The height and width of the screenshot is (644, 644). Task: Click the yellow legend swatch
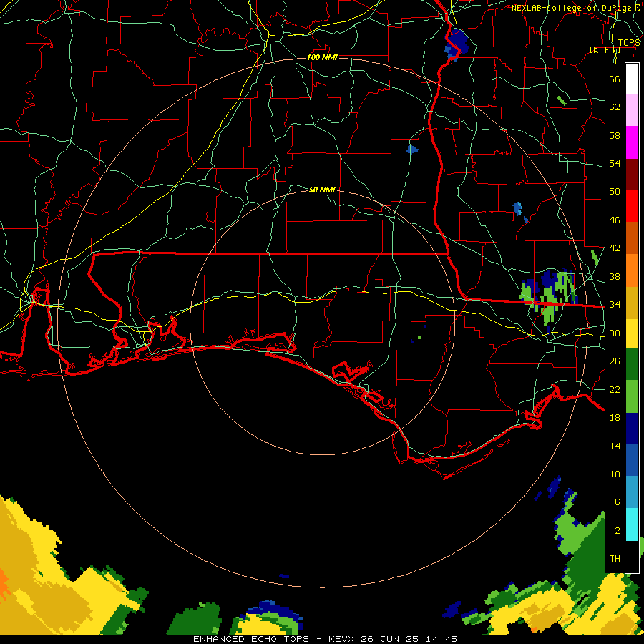pos(632,333)
